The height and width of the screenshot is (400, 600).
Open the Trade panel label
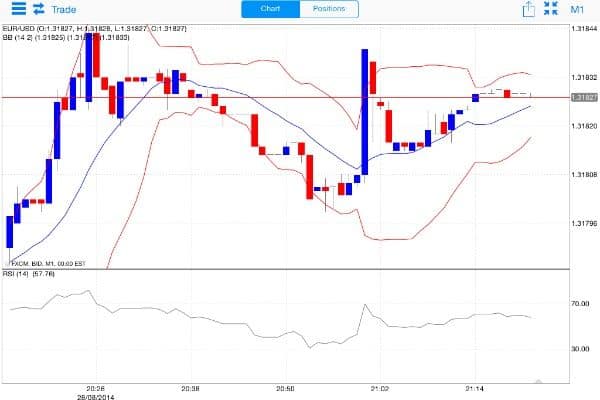point(64,9)
